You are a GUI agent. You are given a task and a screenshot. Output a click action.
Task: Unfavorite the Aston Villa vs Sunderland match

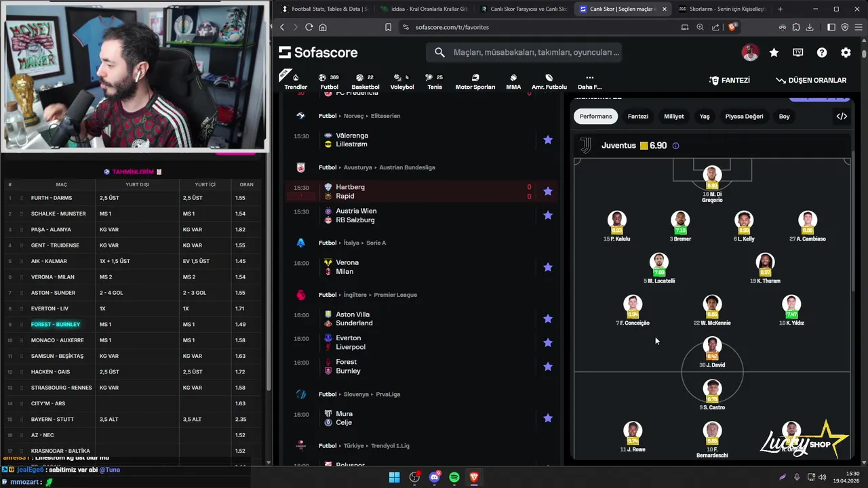(x=547, y=319)
